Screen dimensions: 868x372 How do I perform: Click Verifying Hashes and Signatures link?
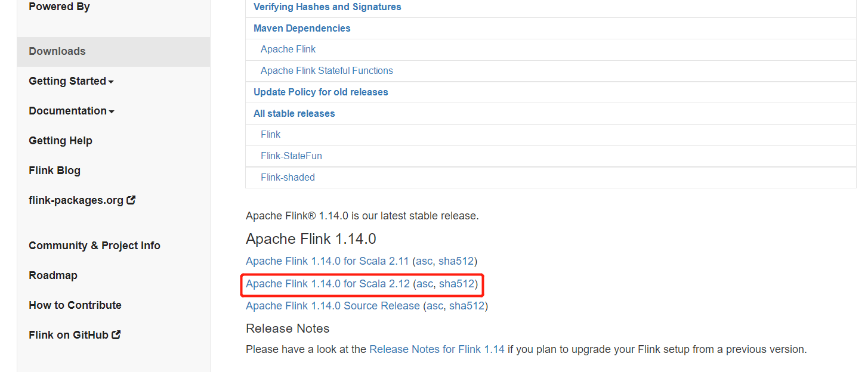[327, 7]
